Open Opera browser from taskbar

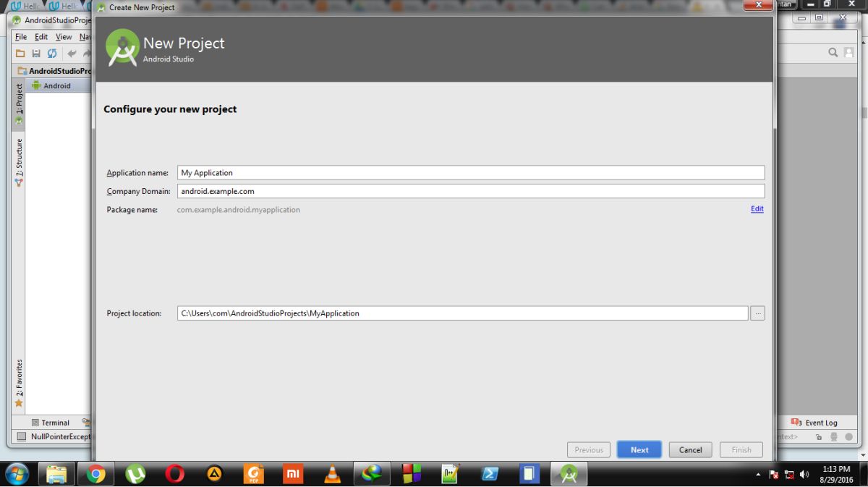click(x=174, y=474)
